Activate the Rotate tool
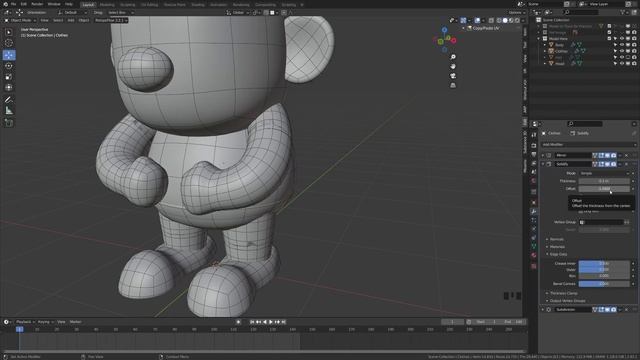Viewport: 640px width, 360px height. click(x=9, y=66)
